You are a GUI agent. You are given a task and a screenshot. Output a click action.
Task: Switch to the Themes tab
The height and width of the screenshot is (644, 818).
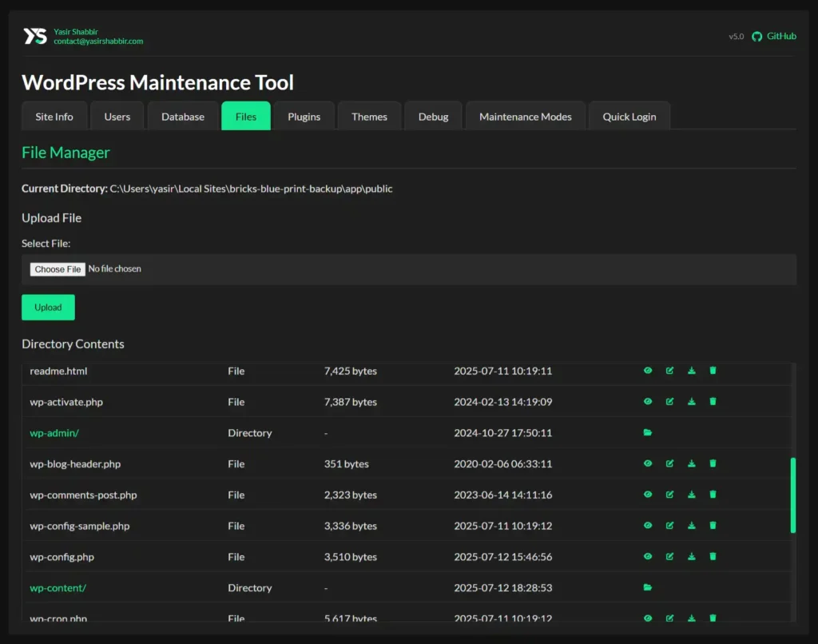tap(369, 117)
